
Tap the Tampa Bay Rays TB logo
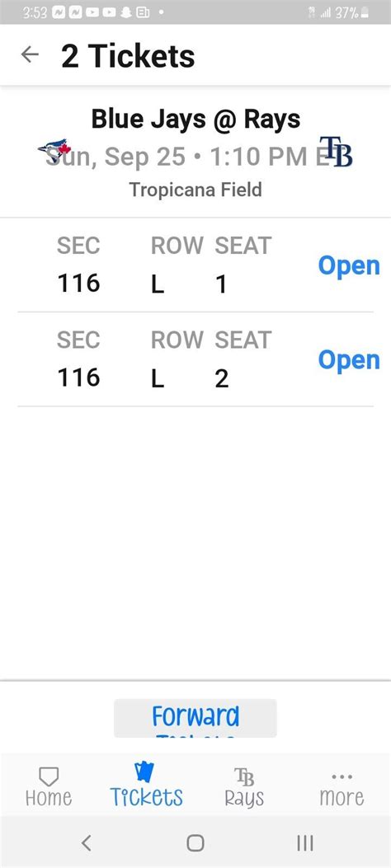click(336, 152)
